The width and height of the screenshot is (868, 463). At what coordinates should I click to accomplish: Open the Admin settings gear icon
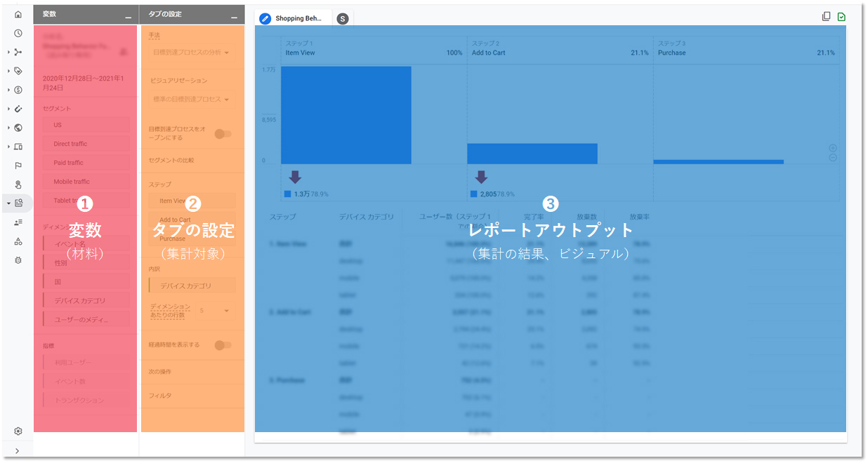click(18, 431)
